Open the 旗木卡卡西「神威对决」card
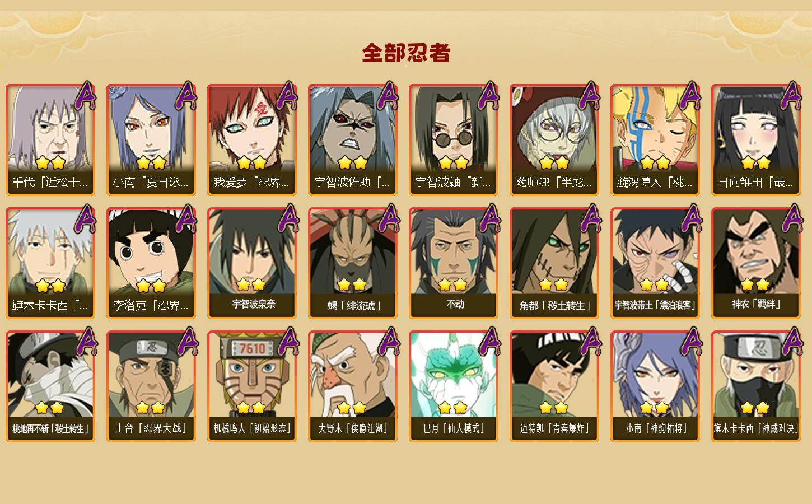 point(756,386)
